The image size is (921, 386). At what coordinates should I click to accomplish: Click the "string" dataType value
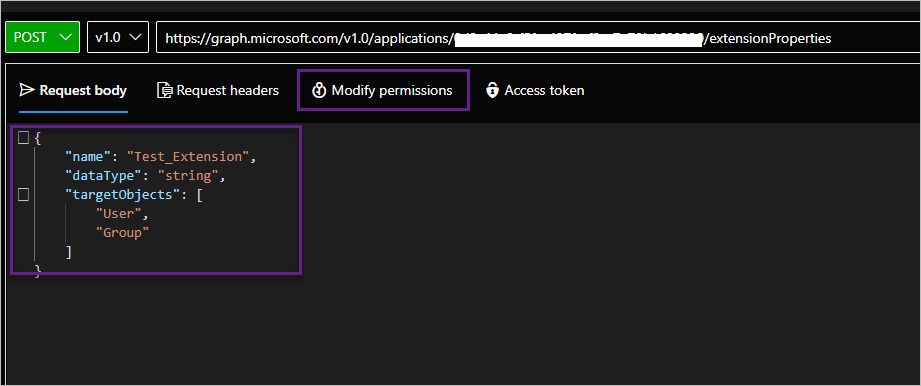tap(189, 176)
